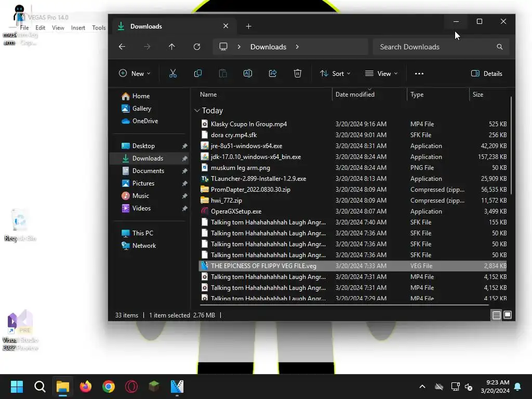Image resolution: width=532 pixels, height=399 pixels.
Task: Go back with the left arrow
Action: 122,47
